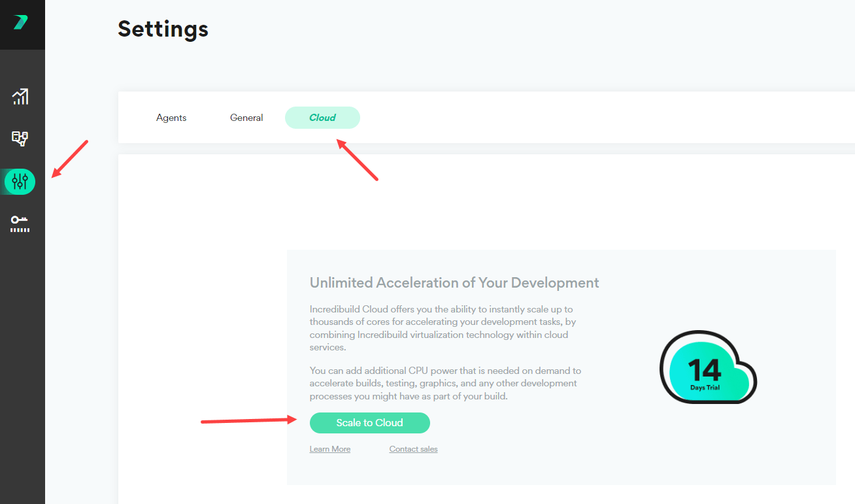Click the Unlimited Acceleration of Your Development heading
855x504 pixels.
click(x=454, y=282)
